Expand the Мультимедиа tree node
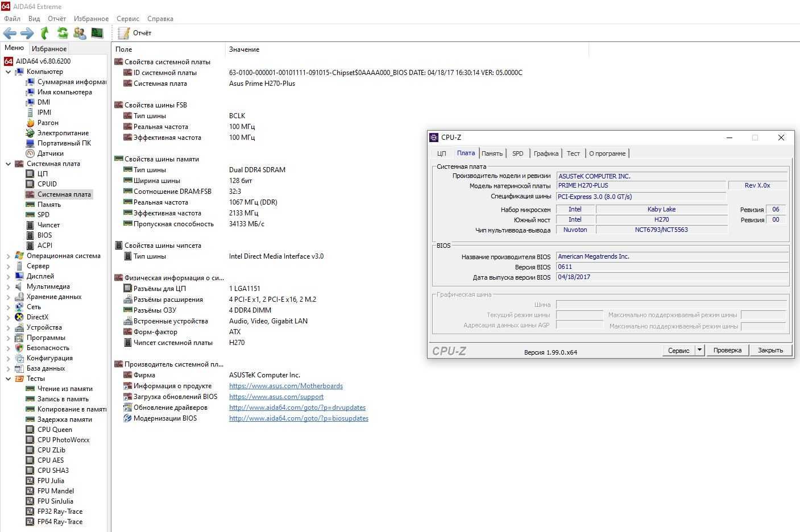Viewport: 800px width, 532px height. tap(8, 287)
